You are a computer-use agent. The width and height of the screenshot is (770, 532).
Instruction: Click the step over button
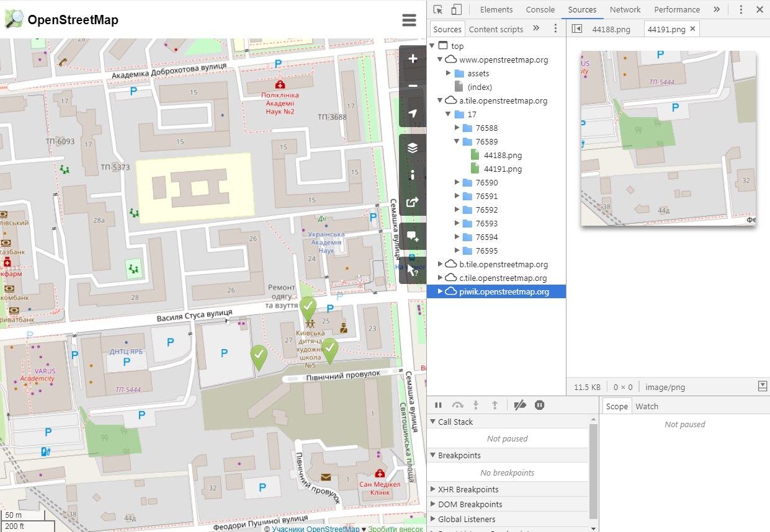click(x=457, y=405)
